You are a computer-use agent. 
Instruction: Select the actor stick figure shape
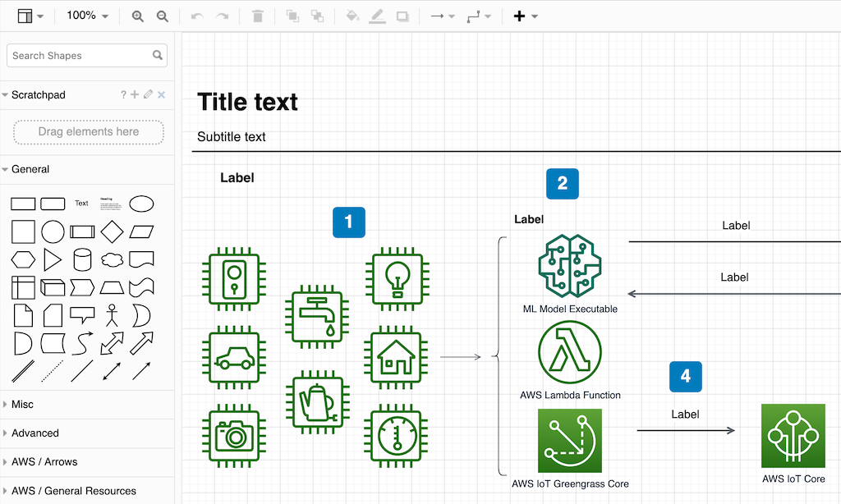[x=112, y=315]
